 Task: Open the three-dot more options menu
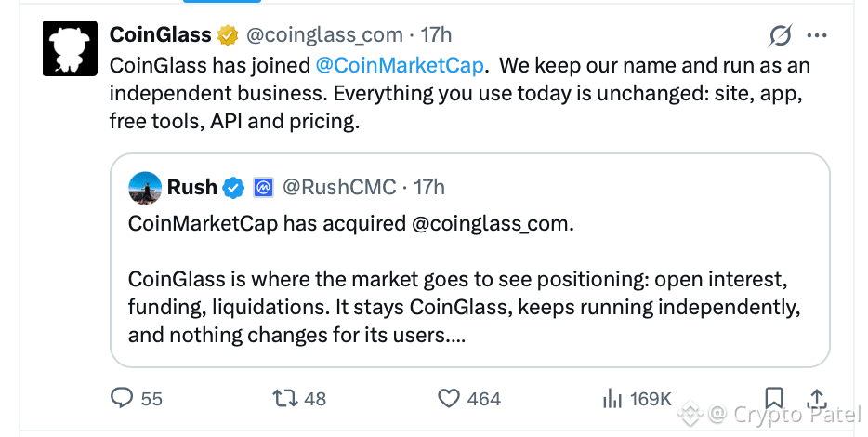817,35
